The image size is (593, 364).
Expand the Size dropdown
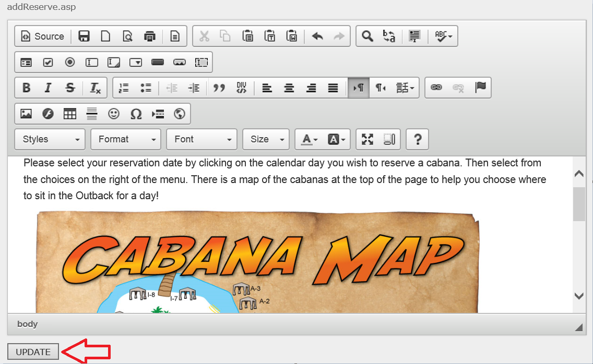pos(266,139)
